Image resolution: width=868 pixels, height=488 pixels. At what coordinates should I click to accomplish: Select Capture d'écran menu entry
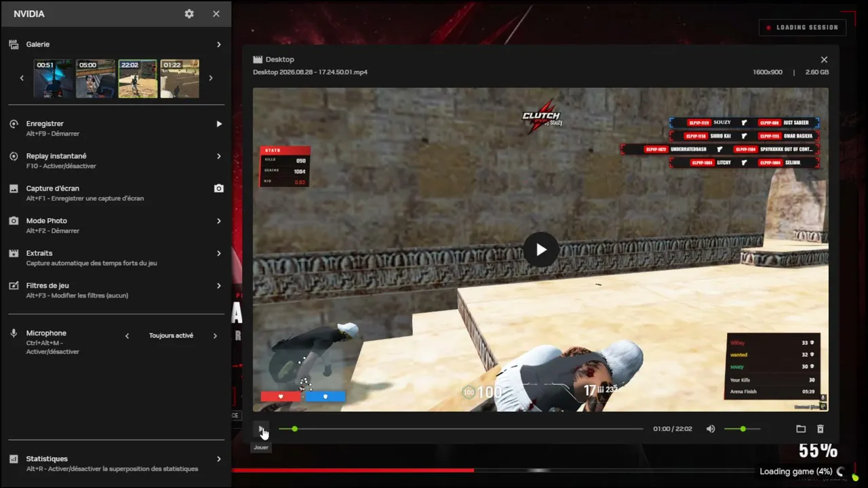(53, 188)
